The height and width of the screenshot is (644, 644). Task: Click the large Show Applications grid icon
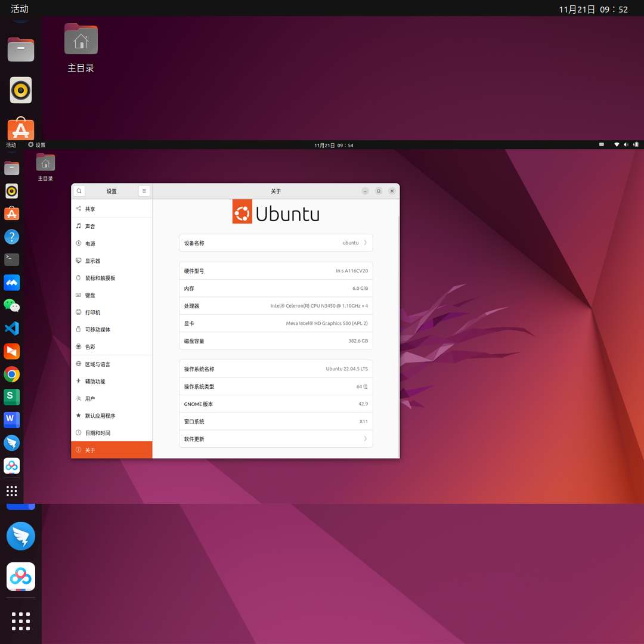coord(21,621)
